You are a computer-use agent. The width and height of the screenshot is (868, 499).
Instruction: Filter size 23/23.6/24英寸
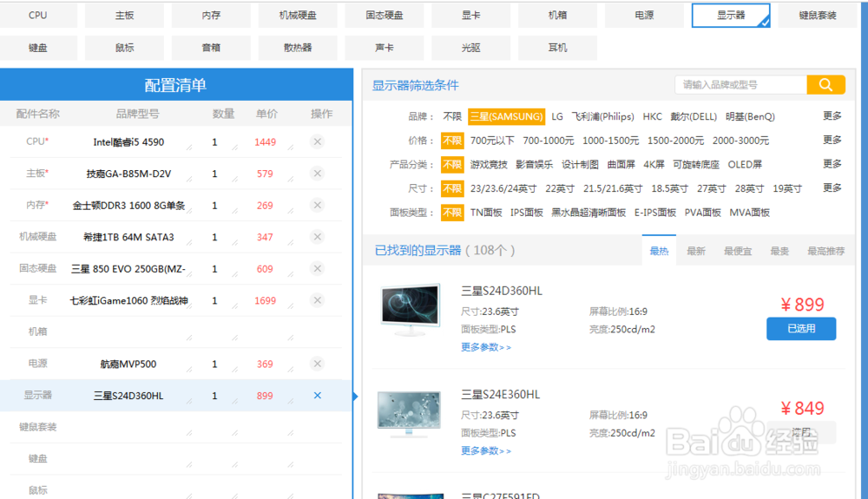(503, 188)
